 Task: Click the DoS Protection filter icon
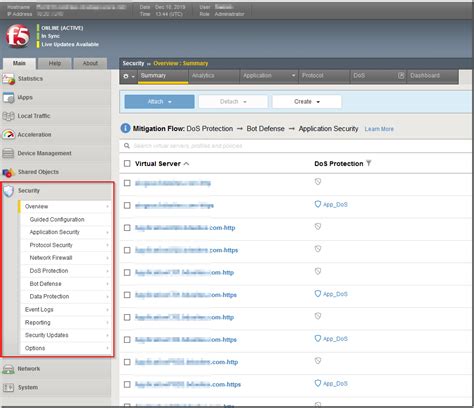click(369, 163)
